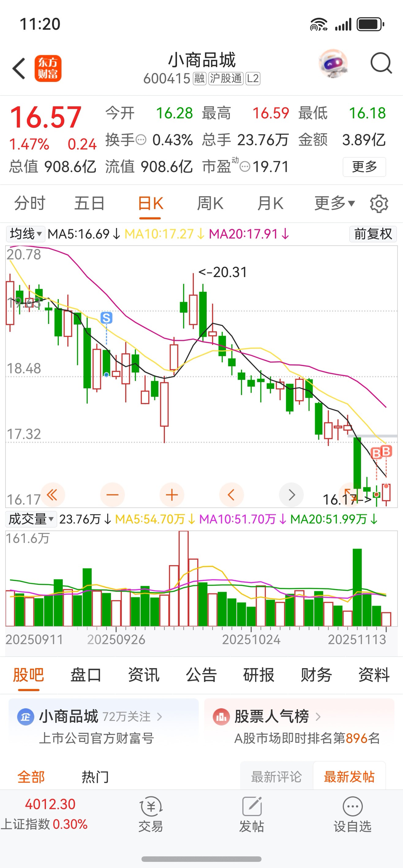Open the 财务 tab

pos(316,675)
